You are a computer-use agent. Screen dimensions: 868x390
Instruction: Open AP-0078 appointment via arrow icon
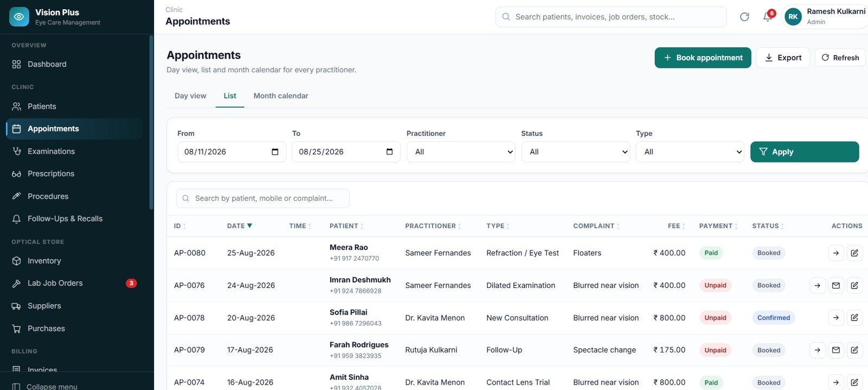coord(836,318)
